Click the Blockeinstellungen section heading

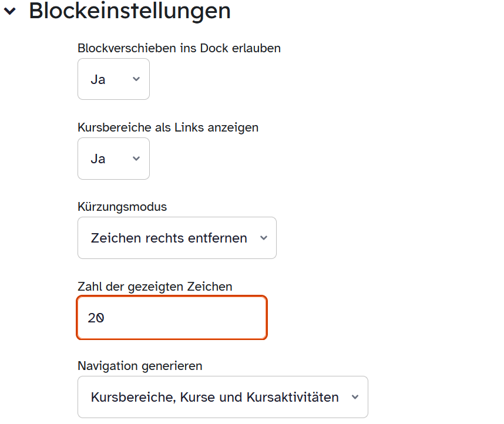(x=130, y=11)
